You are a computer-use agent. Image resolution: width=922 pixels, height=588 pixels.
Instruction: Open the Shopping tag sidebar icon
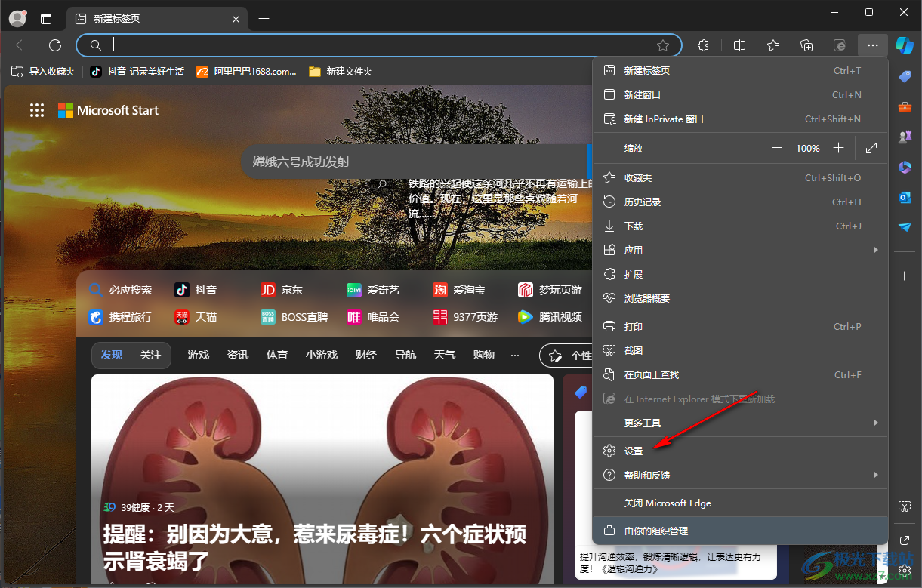[x=905, y=76]
